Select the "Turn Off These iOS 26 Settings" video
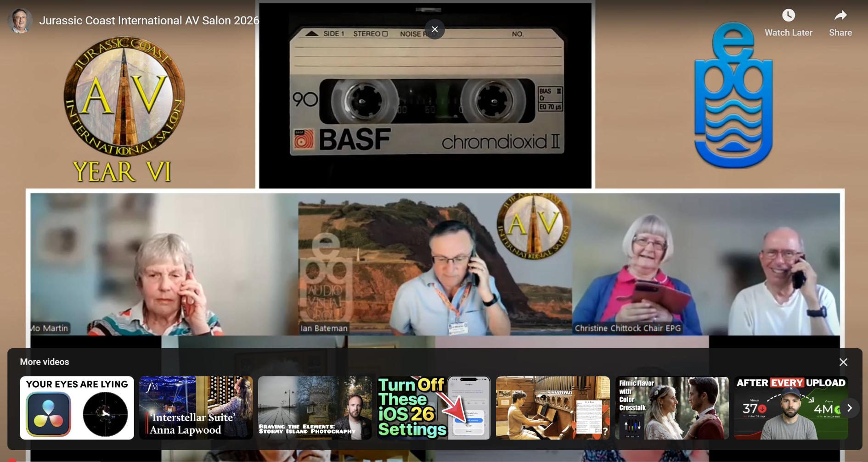Screen dimensions: 868x462 [434, 408]
